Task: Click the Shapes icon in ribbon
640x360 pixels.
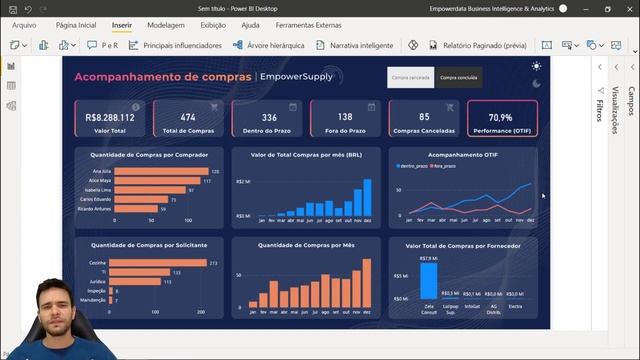Action: tap(591, 45)
